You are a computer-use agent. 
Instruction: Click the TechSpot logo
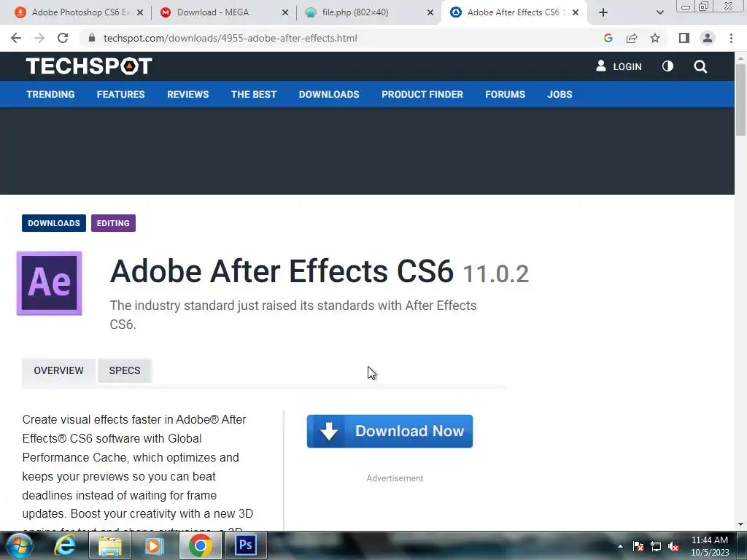tap(89, 66)
